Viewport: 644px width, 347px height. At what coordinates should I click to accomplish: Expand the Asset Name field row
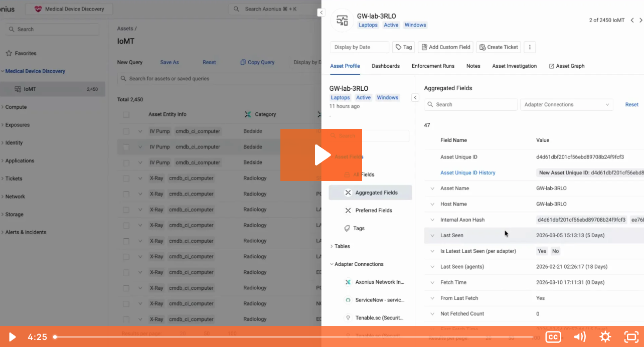pyautogui.click(x=432, y=189)
